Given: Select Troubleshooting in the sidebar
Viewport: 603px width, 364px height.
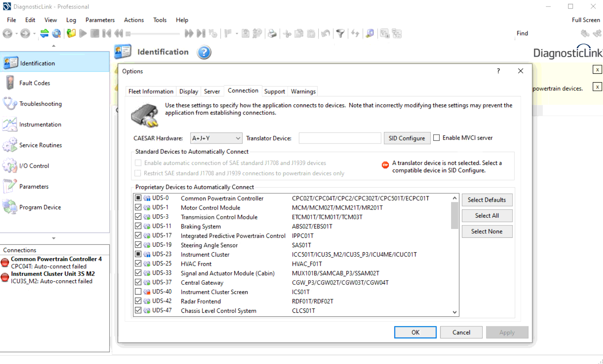Looking at the screenshot, I should (40, 104).
